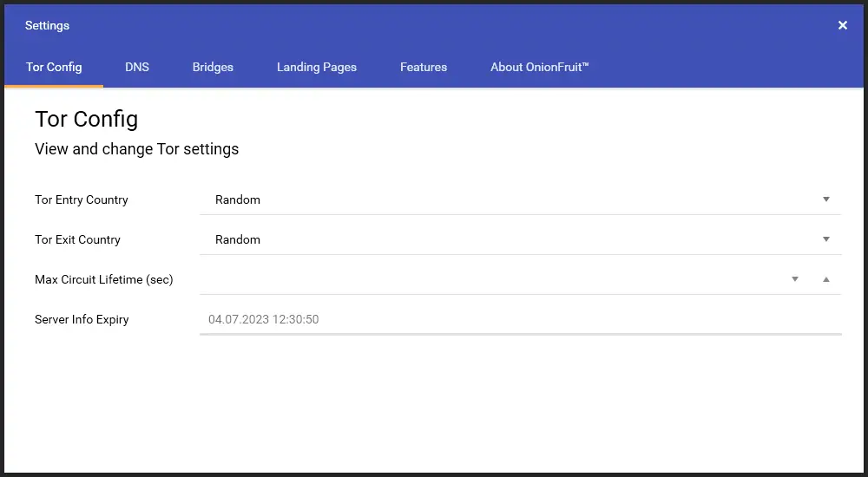Increase Max Circuit Lifetime with the up arrow
The image size is (868, 477).
click(x=826, y=279)
